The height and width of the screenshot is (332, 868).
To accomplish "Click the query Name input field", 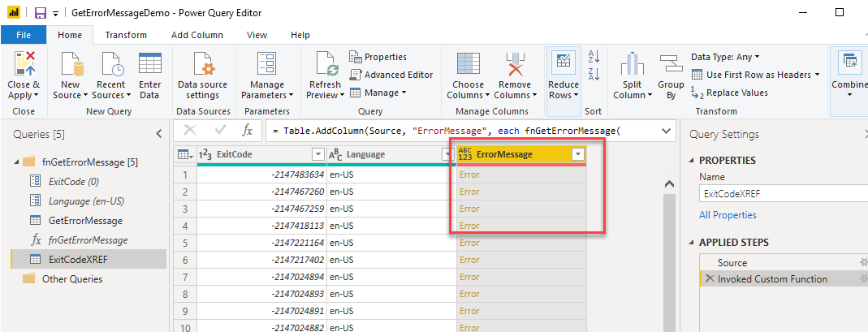I will [x=784, y=194].
